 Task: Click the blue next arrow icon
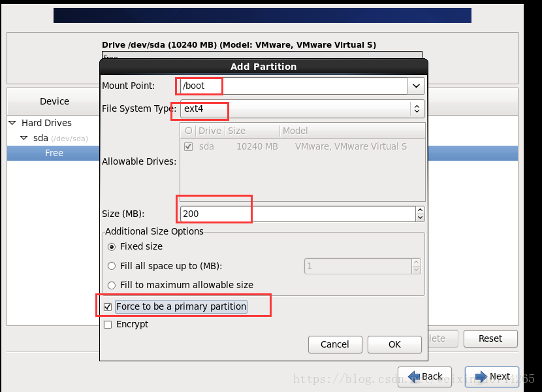point(481,376)
